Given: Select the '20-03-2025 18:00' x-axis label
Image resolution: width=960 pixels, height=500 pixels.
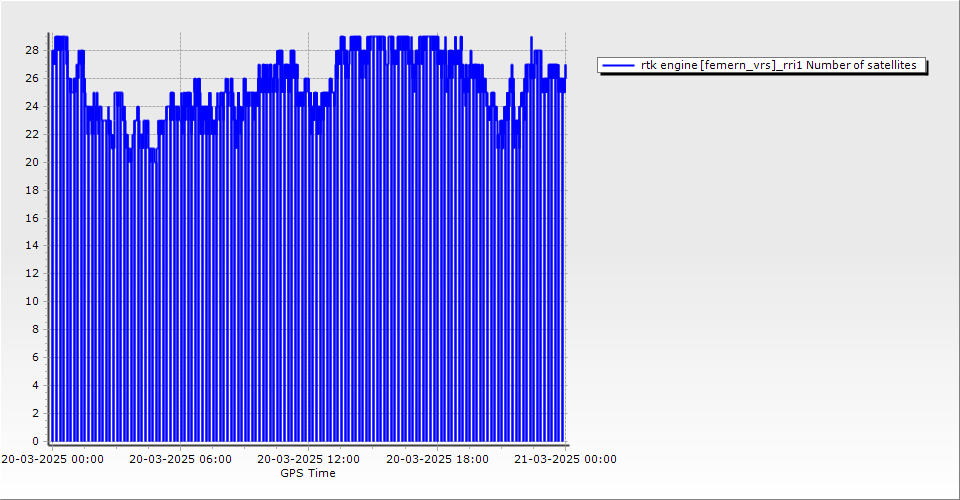Looking at the screenshot, I should [x=437, y=459].
